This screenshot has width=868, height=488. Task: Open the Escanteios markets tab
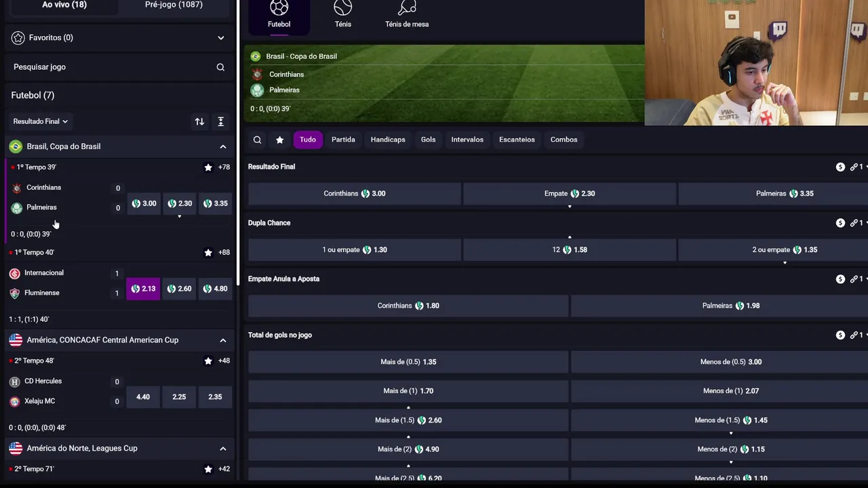pos(517,140)
